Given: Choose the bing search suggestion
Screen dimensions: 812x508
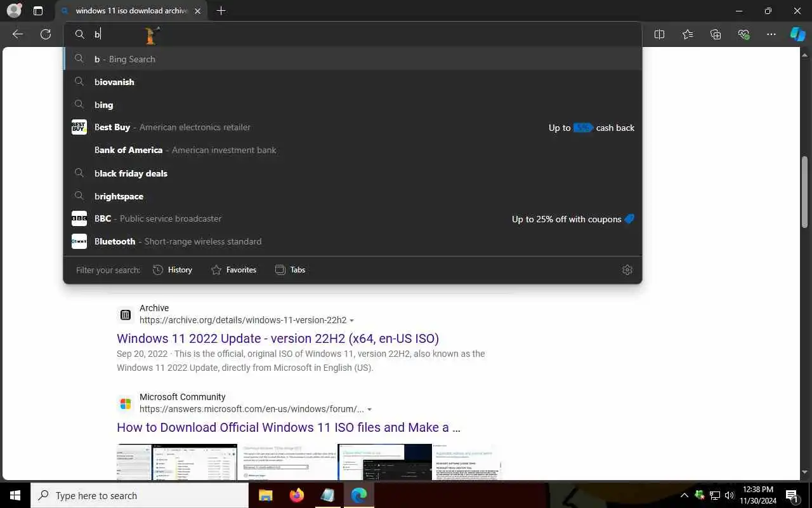Looking at the screenshot, I should (x=353, y=105).
